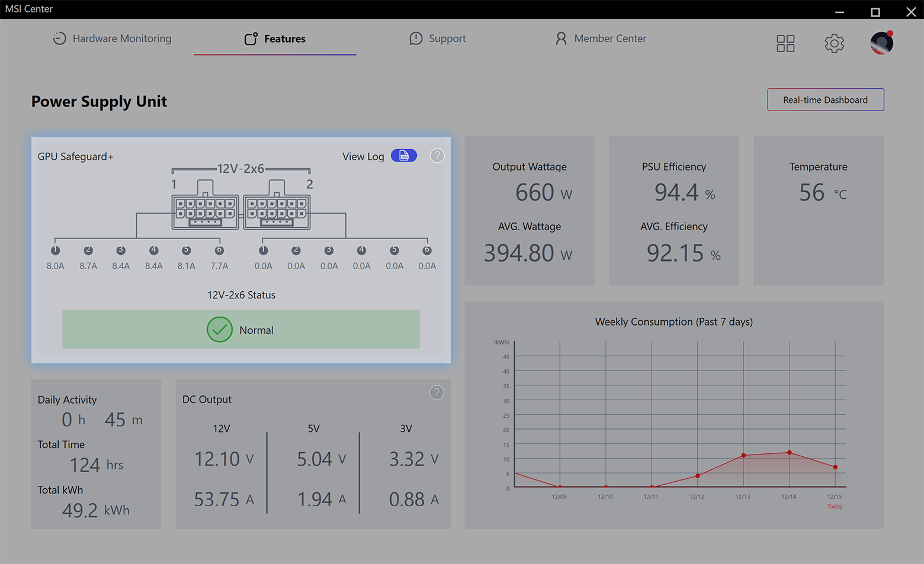The height and width of the screenshot is (564, 924).
Task: Click the Today 12/15 chart data point
Action: (835, 467)
